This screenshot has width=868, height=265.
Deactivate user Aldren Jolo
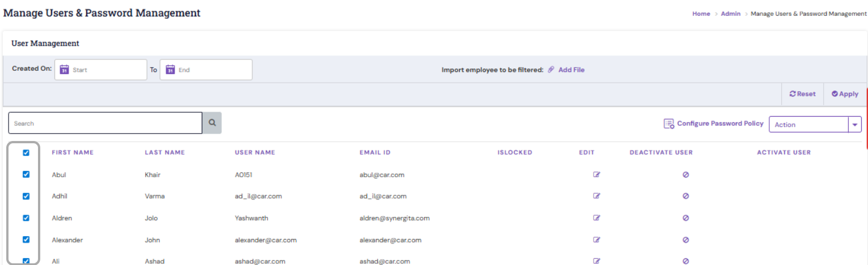(x=685, y=217)
